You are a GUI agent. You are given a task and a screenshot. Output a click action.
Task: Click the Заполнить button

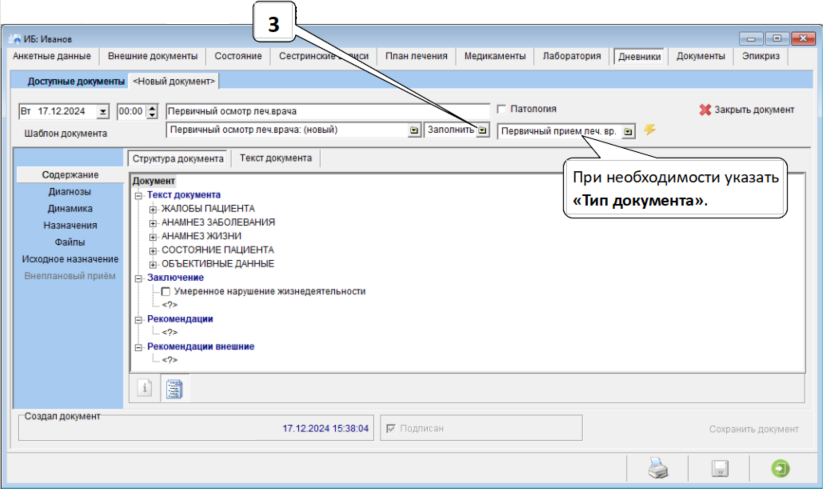457,130
